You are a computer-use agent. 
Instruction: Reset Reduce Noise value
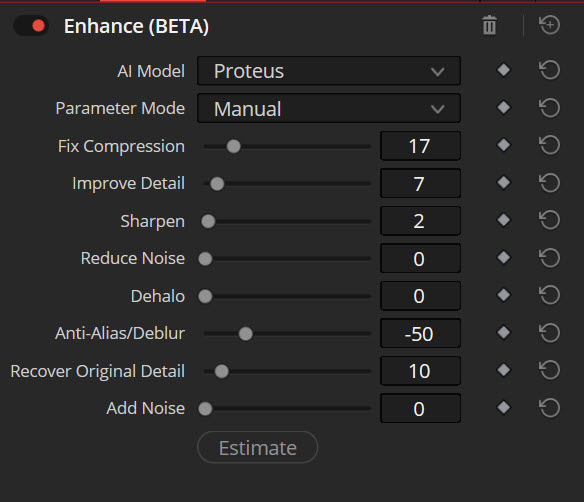[549, 257]
